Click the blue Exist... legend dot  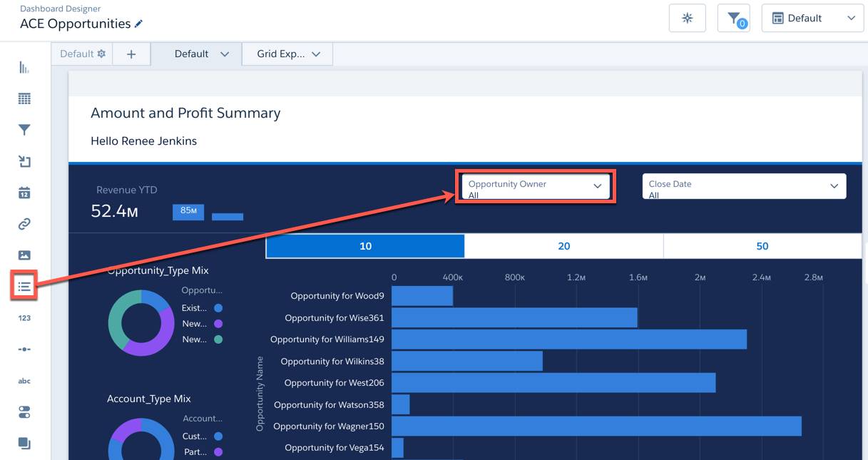point(218,308)
